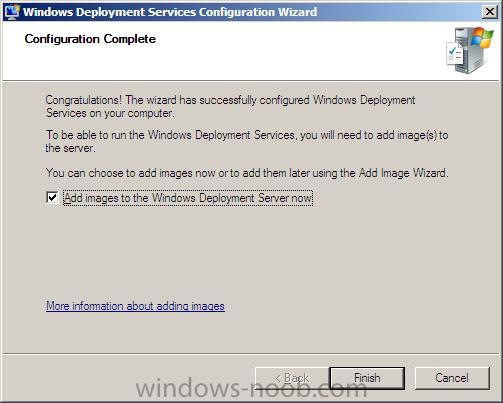Viewport: 503px width, 403px height.
Task: Click the 'you will need to add image(s)' paragraph
Action: tap(247, 141)
